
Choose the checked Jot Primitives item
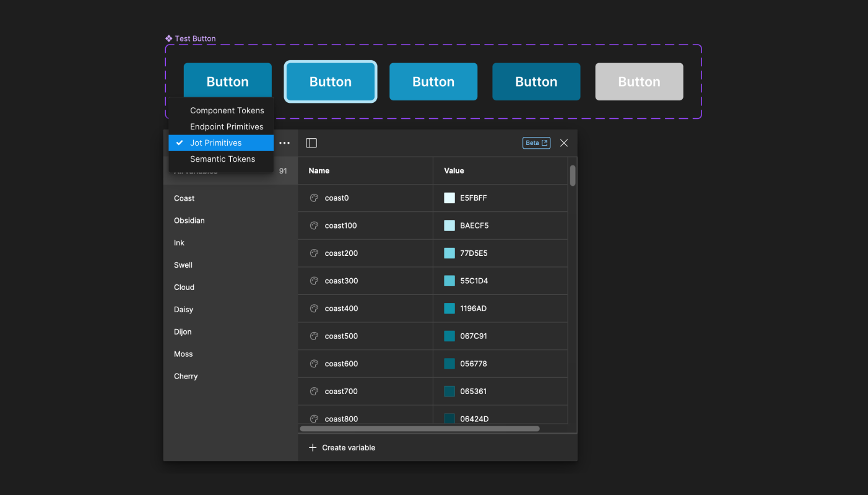click(221, 142)
